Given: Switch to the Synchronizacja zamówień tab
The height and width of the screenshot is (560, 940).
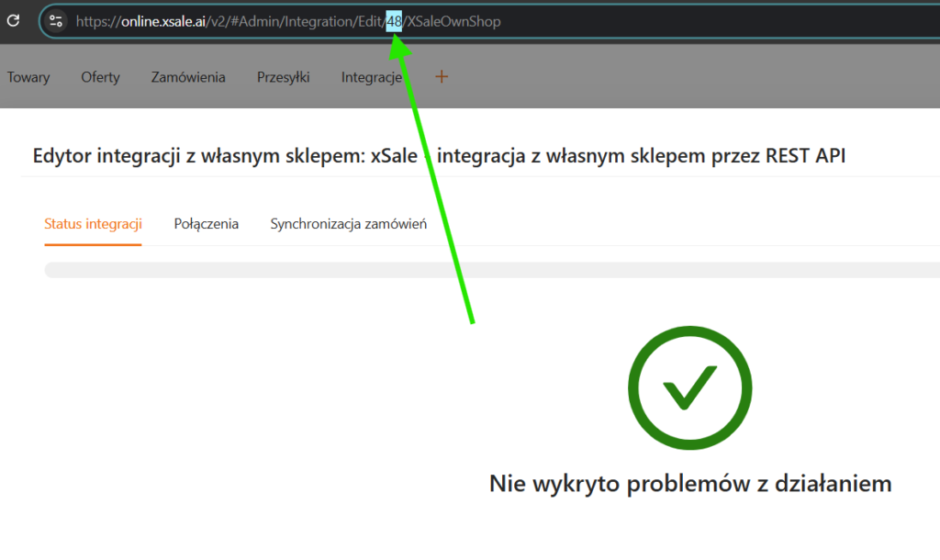Looking at the screenshot, I should click(x=348, y=224).
